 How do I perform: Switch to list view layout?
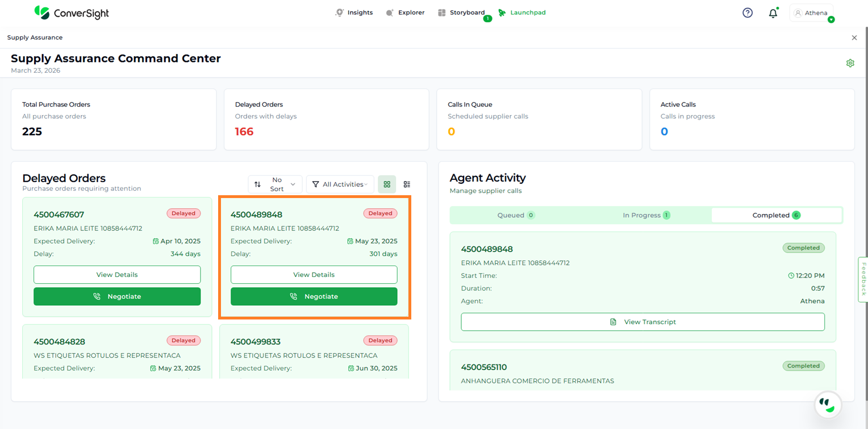pos(407,184)
